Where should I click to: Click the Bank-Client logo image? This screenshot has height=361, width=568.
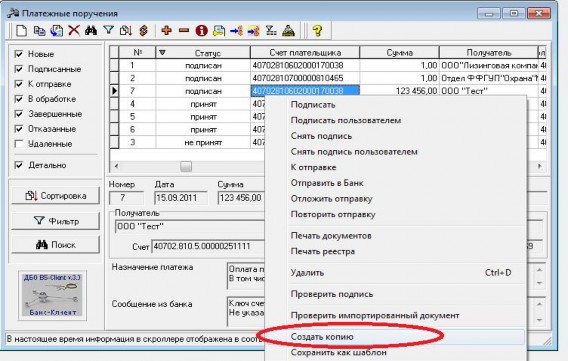click(52, 295)
